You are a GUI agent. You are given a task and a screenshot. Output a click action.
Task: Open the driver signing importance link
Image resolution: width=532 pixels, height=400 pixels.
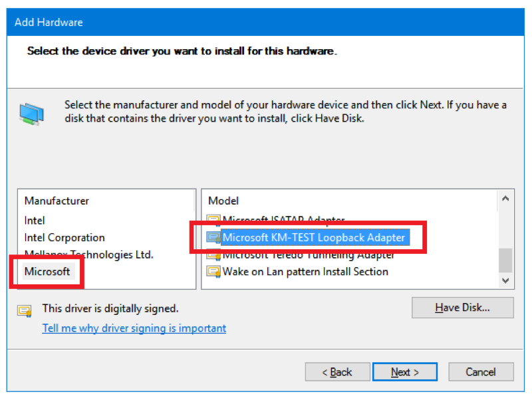(134, 328)
